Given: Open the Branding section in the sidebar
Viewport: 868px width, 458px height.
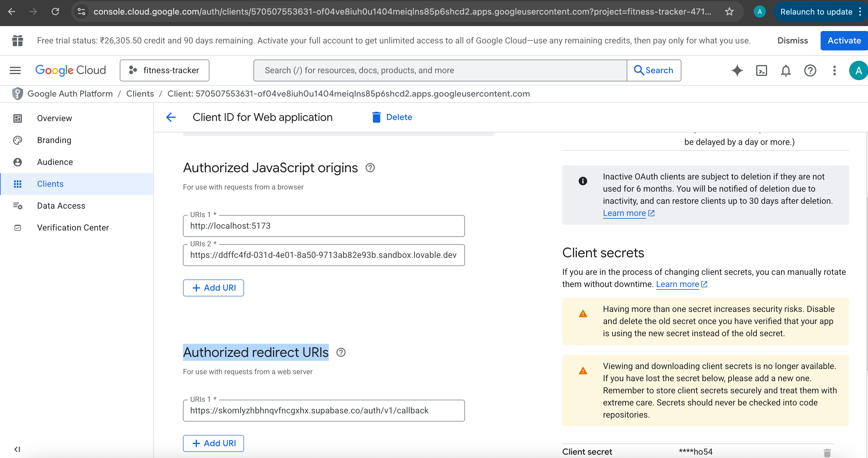Looking at the screenshot, I should (x=54, y=140).
